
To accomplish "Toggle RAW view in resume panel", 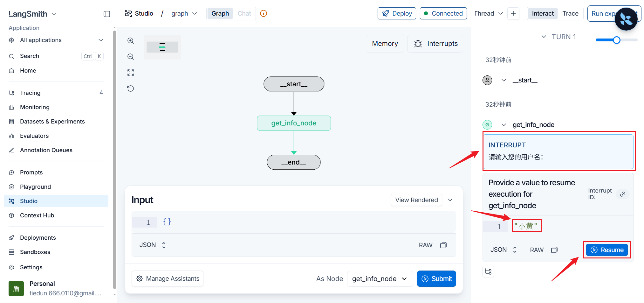I will (x=537, y=250).
